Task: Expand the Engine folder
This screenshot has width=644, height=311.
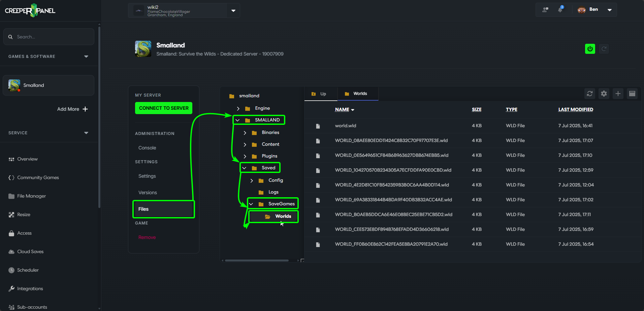Action: (238, 108)
